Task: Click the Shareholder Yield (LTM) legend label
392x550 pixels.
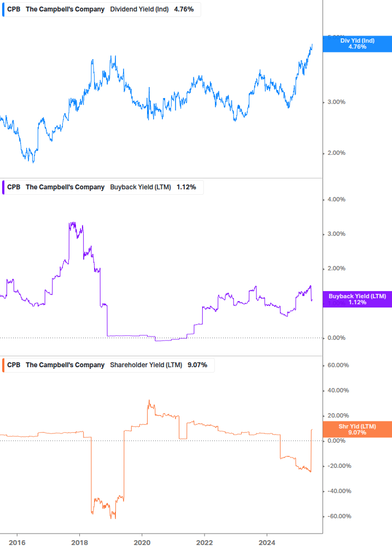Action: tap(146, 365)
